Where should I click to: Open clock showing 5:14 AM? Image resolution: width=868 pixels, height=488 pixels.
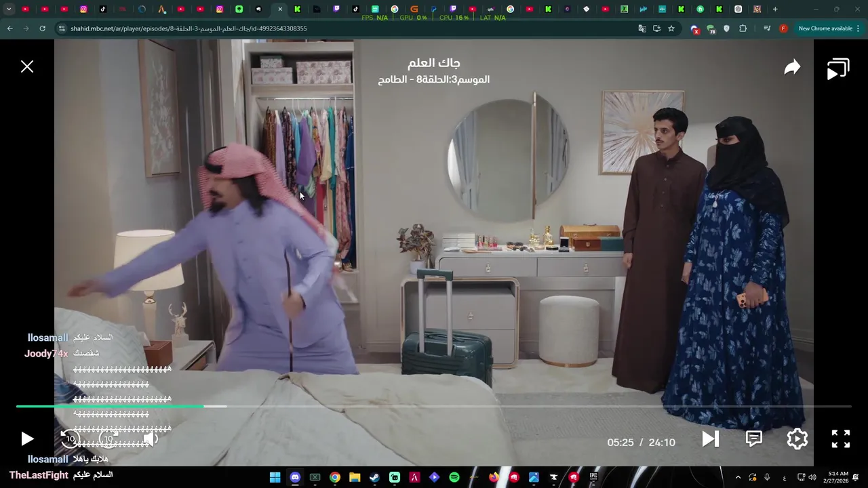click(835, 477)
